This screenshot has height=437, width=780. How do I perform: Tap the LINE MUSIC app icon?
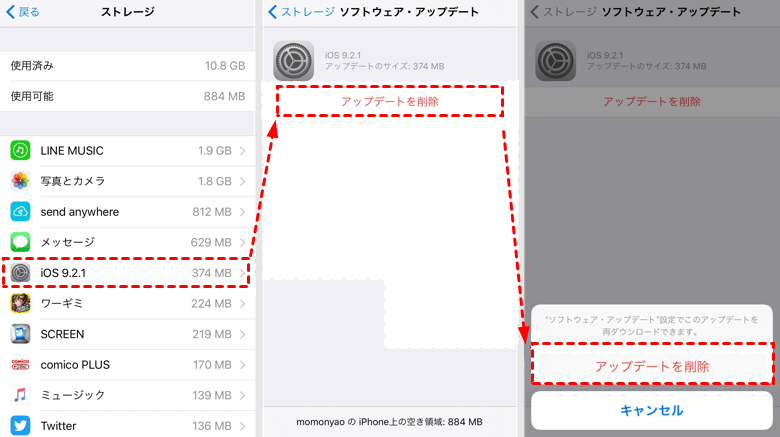pos(20,150)
